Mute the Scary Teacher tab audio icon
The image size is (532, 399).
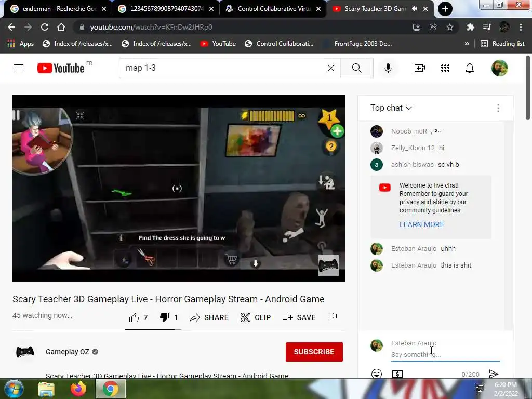click(x=414, y=9)
